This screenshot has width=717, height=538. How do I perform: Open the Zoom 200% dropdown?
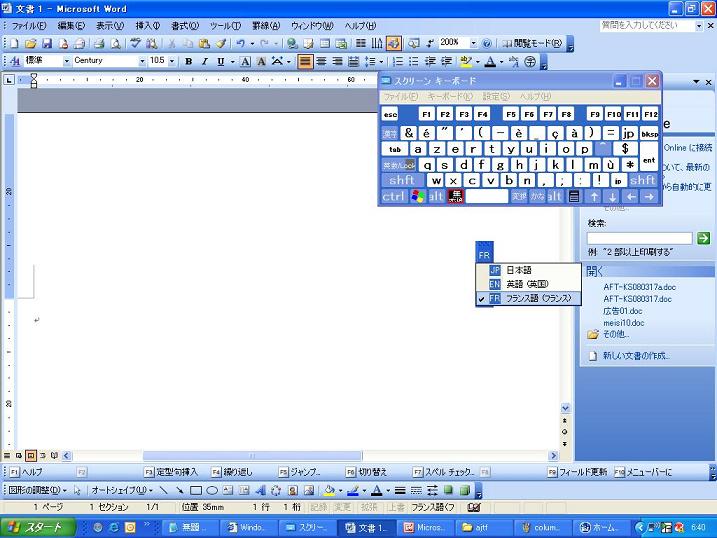[x=473, y=43]
